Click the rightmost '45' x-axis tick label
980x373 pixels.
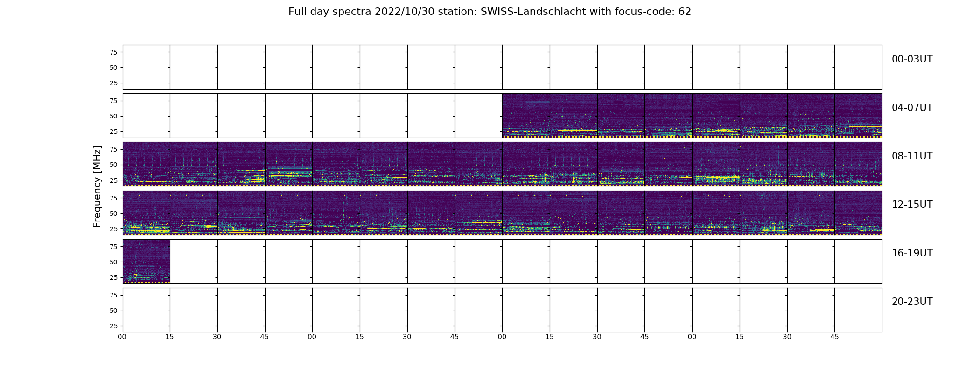click(834, 337)
